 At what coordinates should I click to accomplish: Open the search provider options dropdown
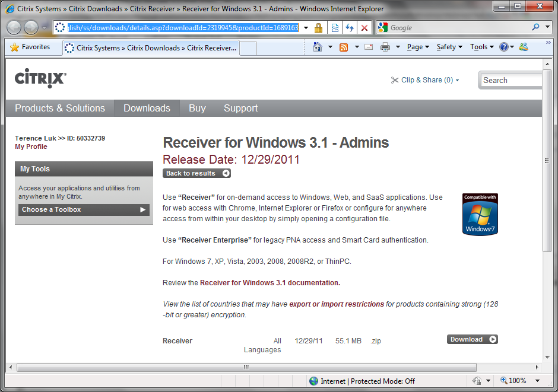(547, 27)
